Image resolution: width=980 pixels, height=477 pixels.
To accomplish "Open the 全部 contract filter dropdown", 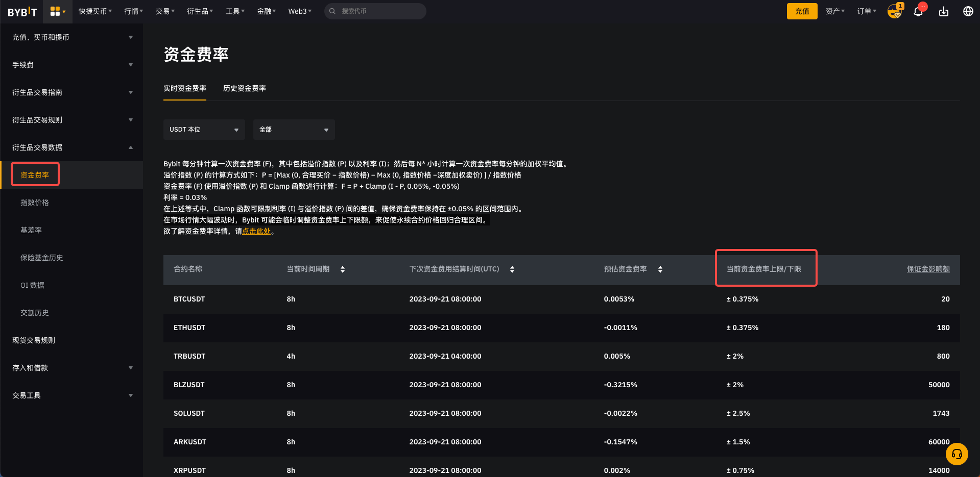I will pyautogui.click(x=294, y=130).
